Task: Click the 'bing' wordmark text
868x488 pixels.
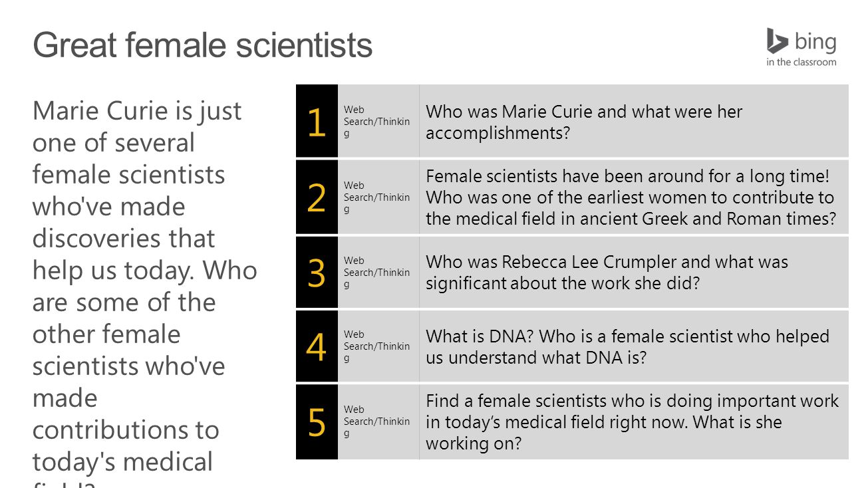Action: coord(815,42)
